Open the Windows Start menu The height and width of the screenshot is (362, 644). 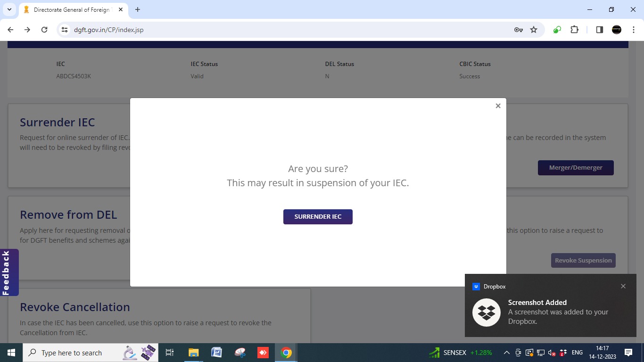click(x=11, y=353)
